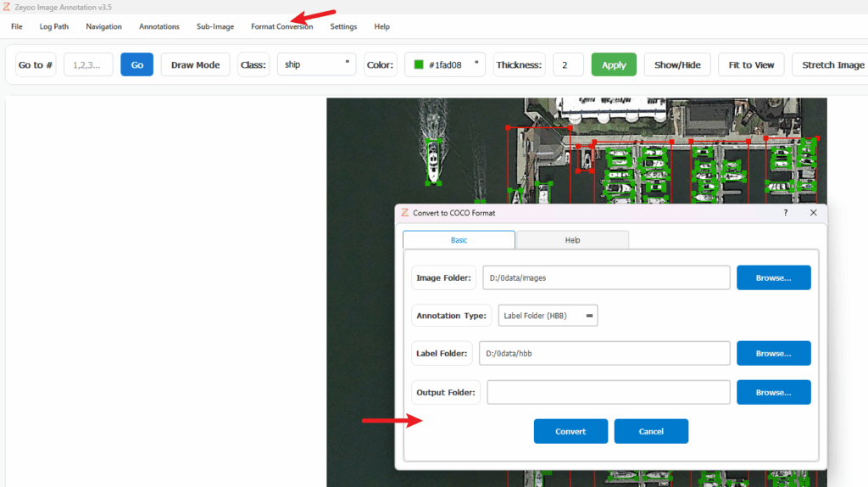Click Fit to View button

pos(751,64)
